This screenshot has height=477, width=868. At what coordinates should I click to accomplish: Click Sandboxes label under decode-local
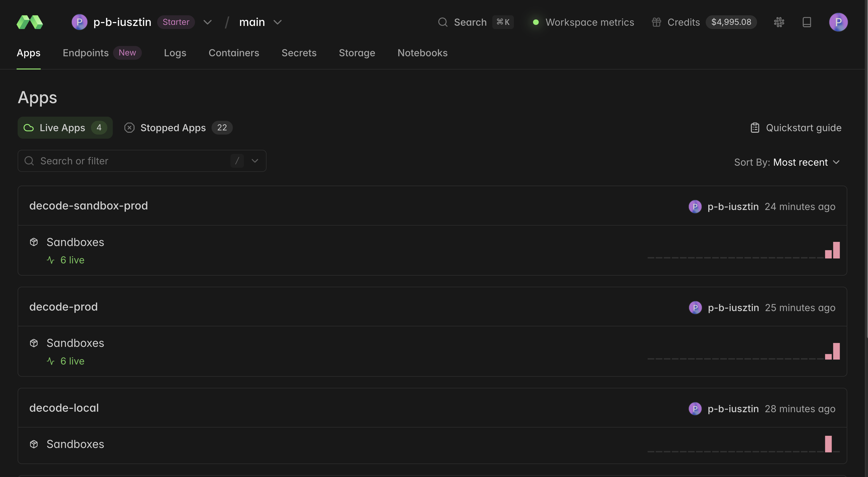[75, 444]
